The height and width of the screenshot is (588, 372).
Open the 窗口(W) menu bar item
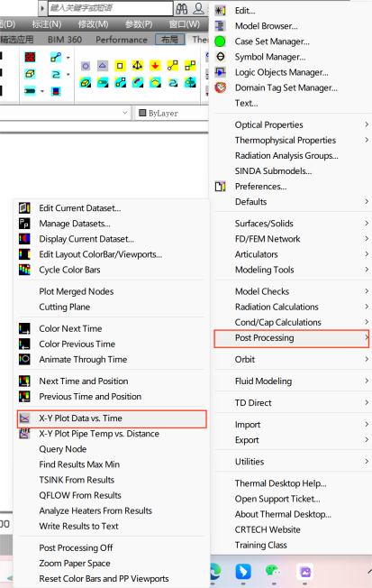pos(185,24)
